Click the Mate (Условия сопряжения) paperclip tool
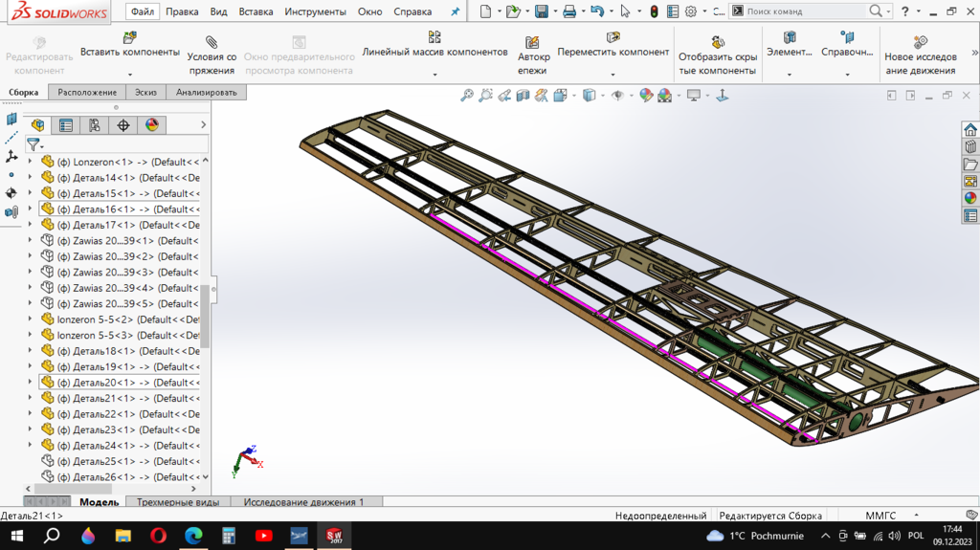This screenshot has height=550, width=980. tap(212, 43)
